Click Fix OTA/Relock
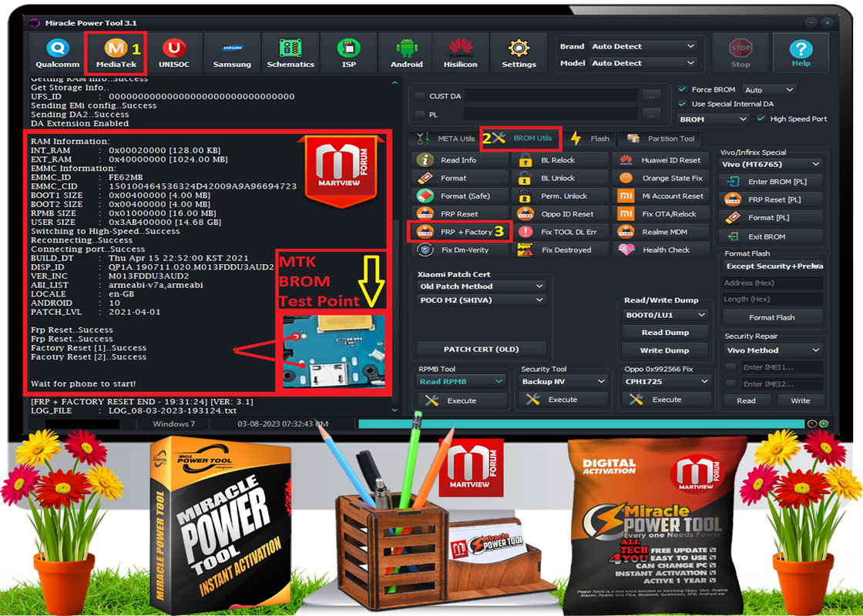 point(661,214)
